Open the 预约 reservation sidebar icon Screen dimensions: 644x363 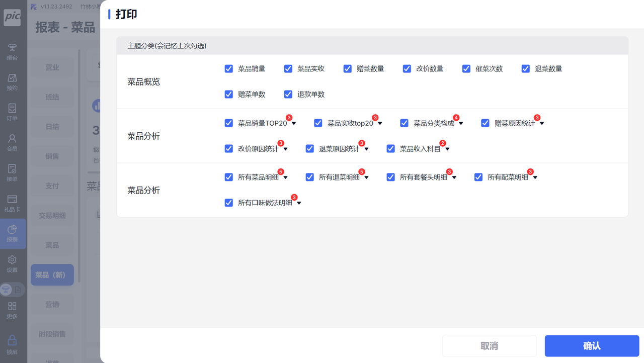[x=12, y=82]
